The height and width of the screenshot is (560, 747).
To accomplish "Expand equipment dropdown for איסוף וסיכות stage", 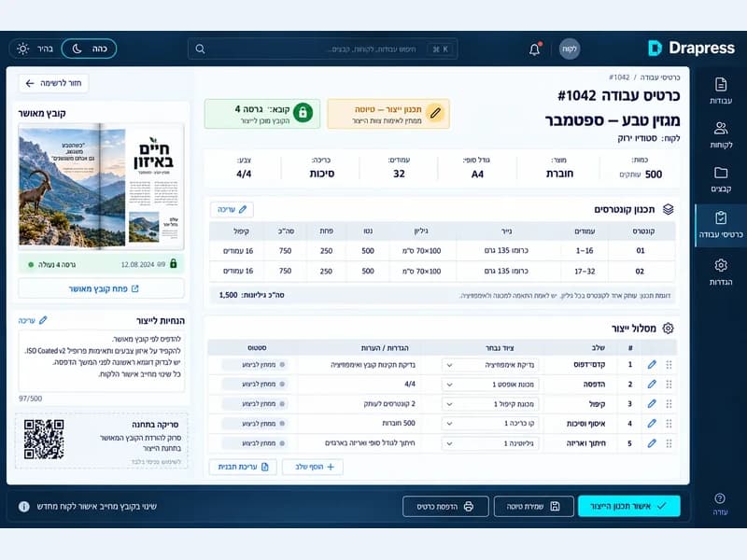I will 490,424.
